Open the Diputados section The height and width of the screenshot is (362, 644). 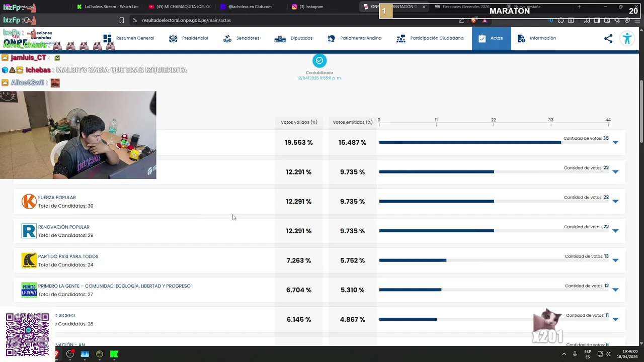pyautogui.click(x=293, y=38)
